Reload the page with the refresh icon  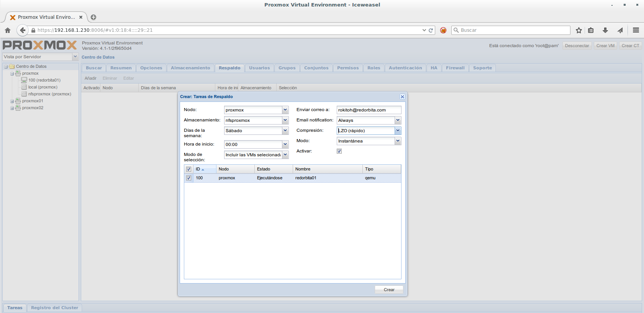tap(431, 30)
